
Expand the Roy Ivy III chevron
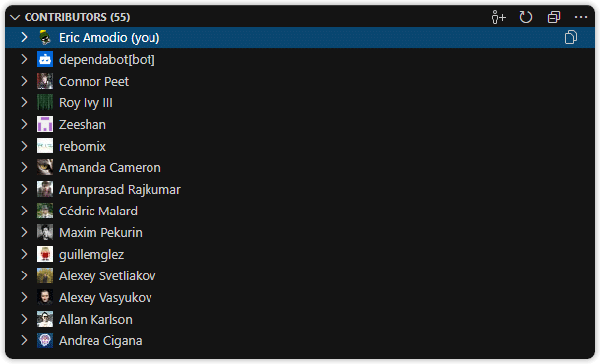[x=24, y=102]
